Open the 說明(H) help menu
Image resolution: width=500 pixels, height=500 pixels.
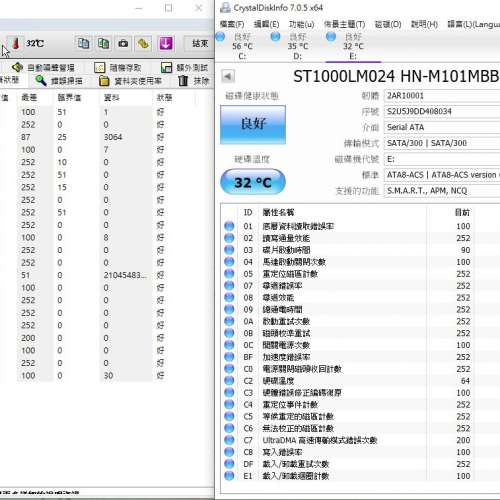tap(424, 24)
